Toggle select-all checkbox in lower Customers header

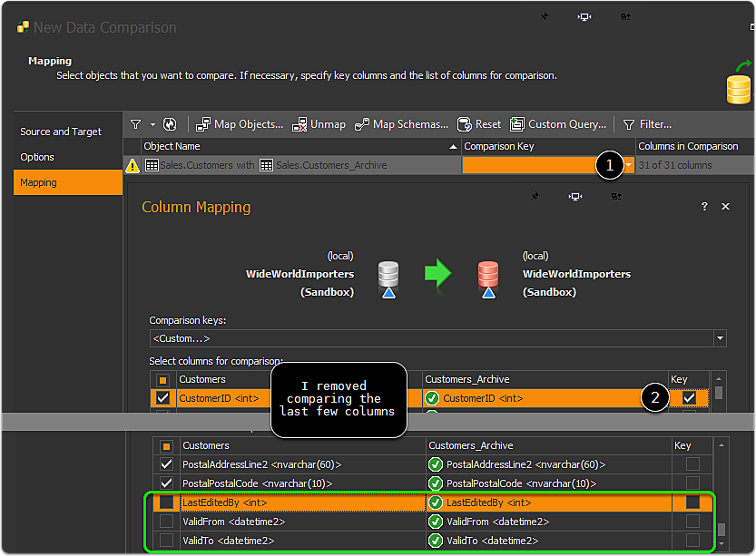click(166, 446)
